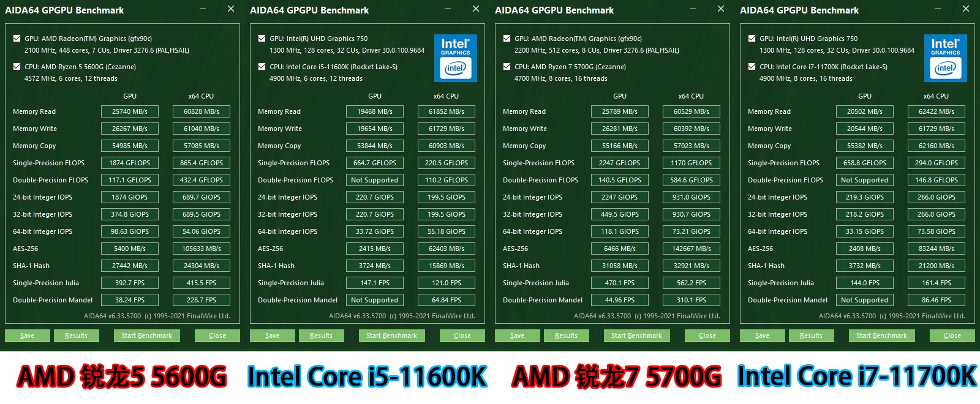Open Results in the Ryzen 7 5700G window

(566, 335)
